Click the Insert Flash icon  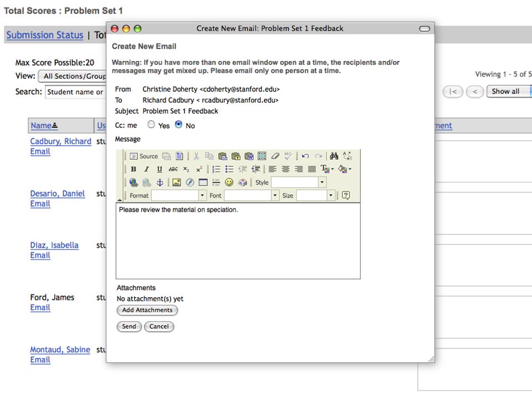[190, 182]
